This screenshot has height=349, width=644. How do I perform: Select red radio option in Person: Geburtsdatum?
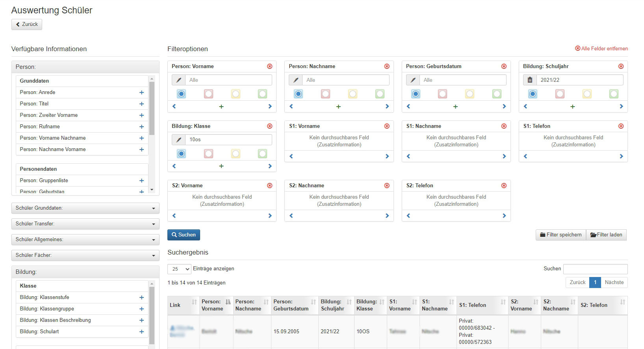(x=443, y=94)
